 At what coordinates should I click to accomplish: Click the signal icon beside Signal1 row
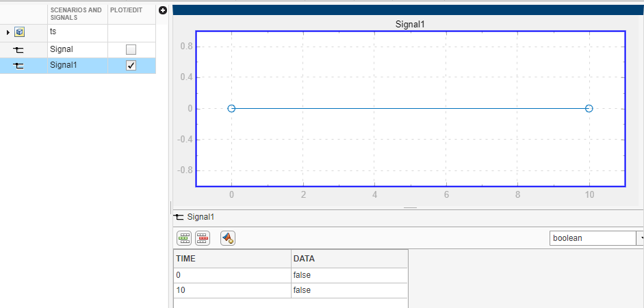click(18, 65)
